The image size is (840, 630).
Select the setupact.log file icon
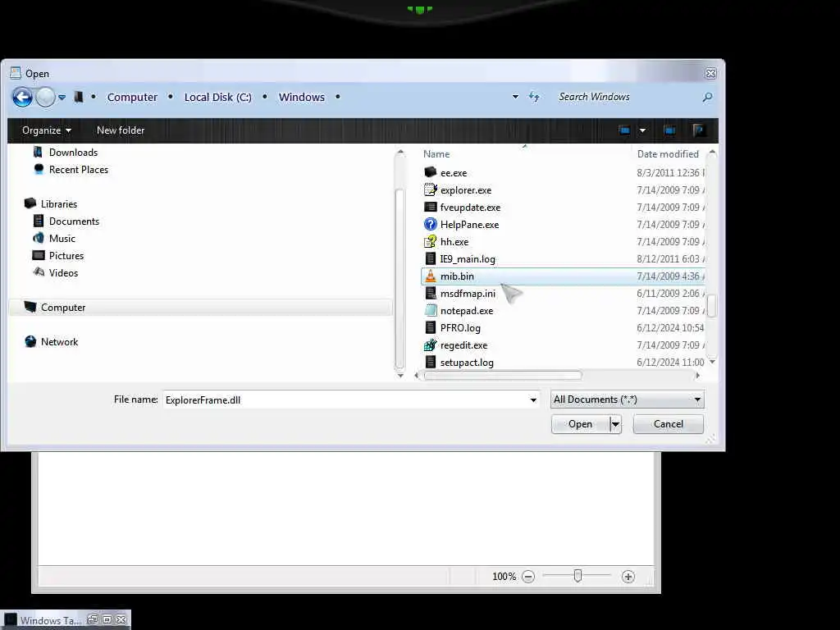[x=430, y=362]
